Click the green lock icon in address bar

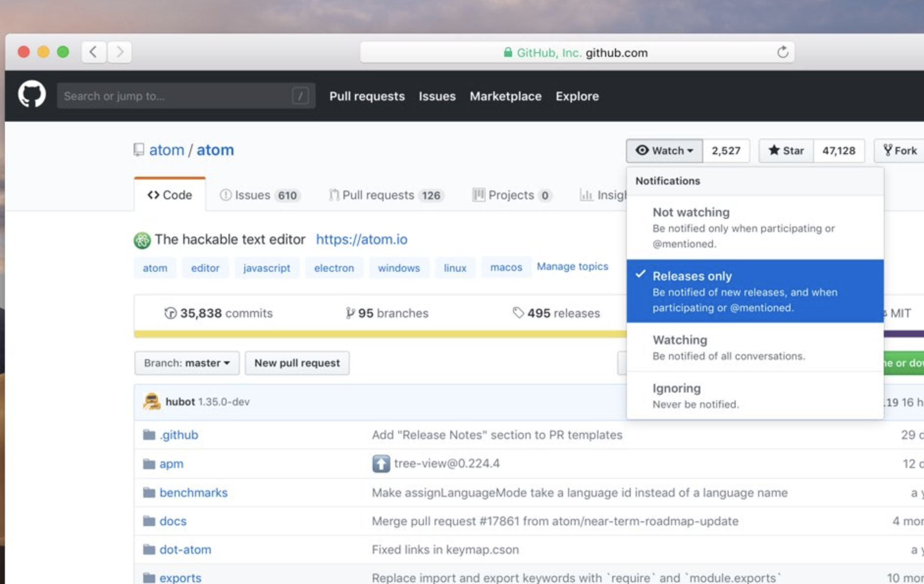[x=508, y=53]
